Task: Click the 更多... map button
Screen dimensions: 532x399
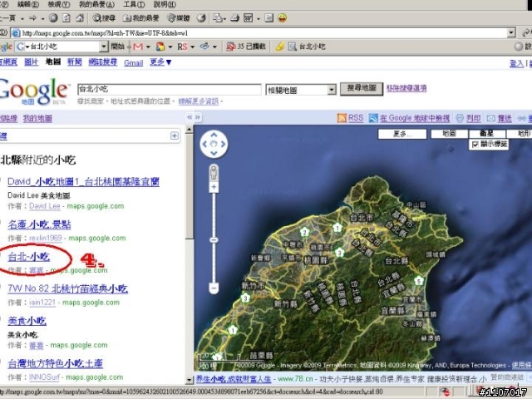Action: pyautogui.click(x=402, y=134)
